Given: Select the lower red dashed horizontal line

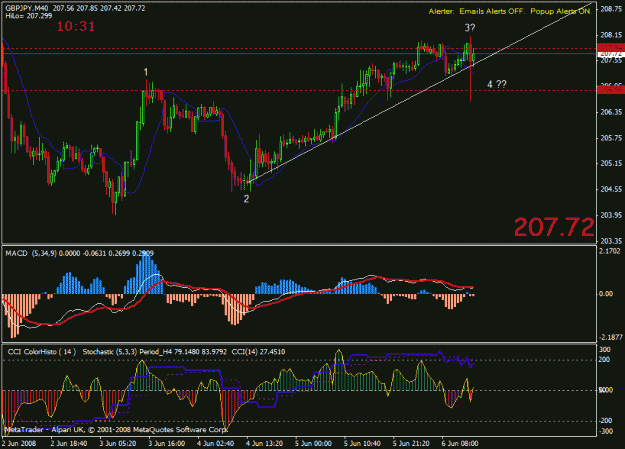Looking at the screenshot, I should click(299, 91).
